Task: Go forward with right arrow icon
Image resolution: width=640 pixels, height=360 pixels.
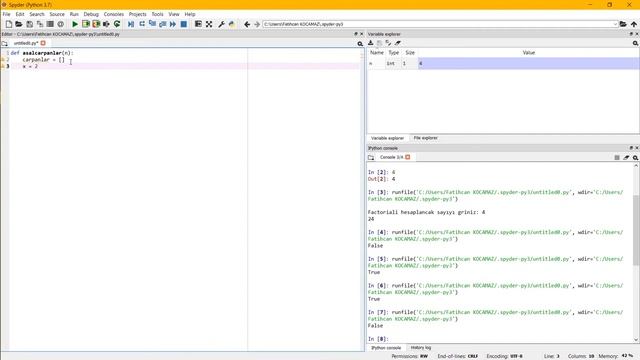Action: pyautogui.click(x=257, y=24)
